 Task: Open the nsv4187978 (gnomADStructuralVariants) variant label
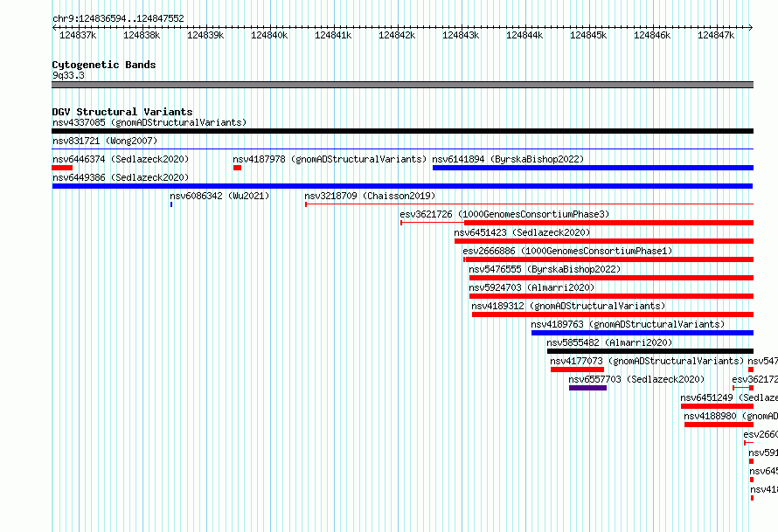[330, 159]
